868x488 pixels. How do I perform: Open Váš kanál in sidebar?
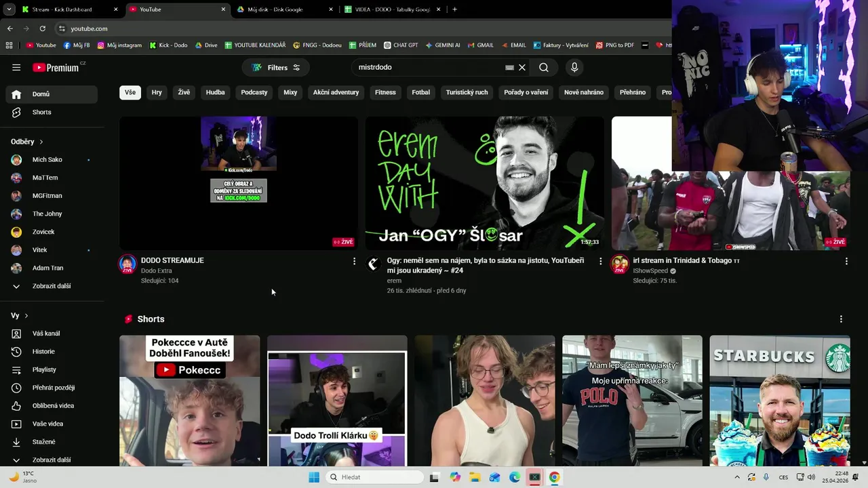point(52,333)
